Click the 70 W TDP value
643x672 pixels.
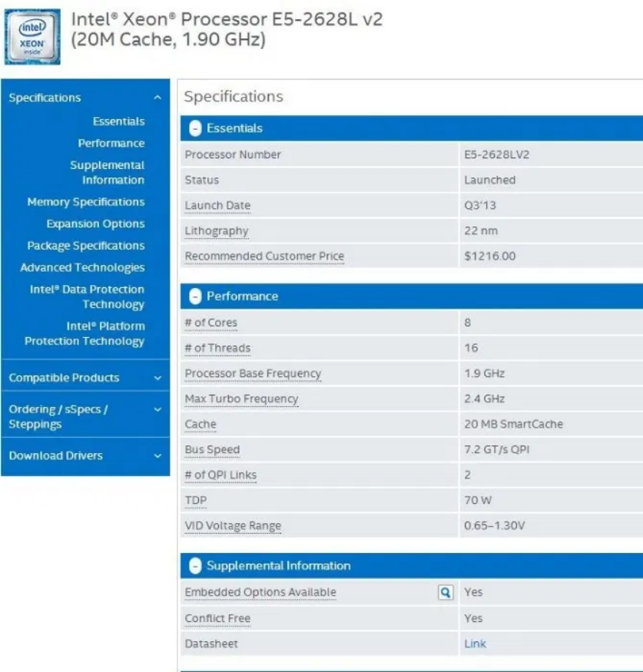(478, 500)
